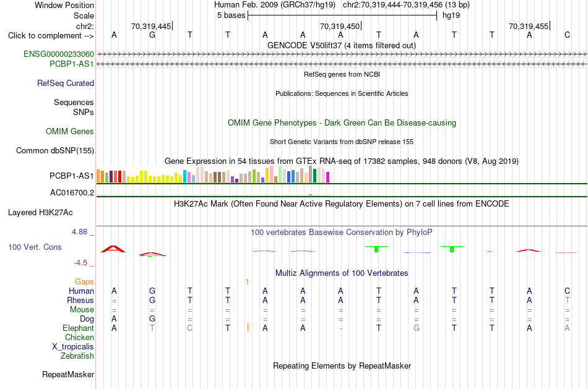The width and height of the screenshot is (588, 389).
Task: Click the SNPs track label
Action: pos(84,112)
